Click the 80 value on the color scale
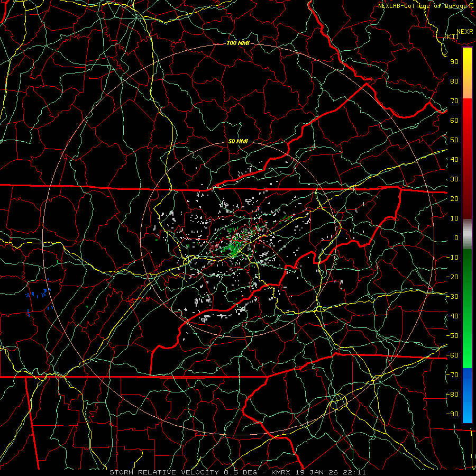Screen dimensions: 476x476 [x=454, y=81]
